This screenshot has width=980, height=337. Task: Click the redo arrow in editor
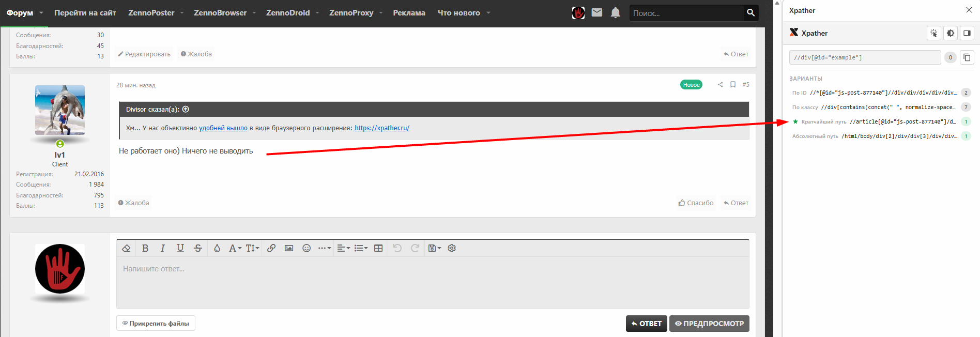415,248
